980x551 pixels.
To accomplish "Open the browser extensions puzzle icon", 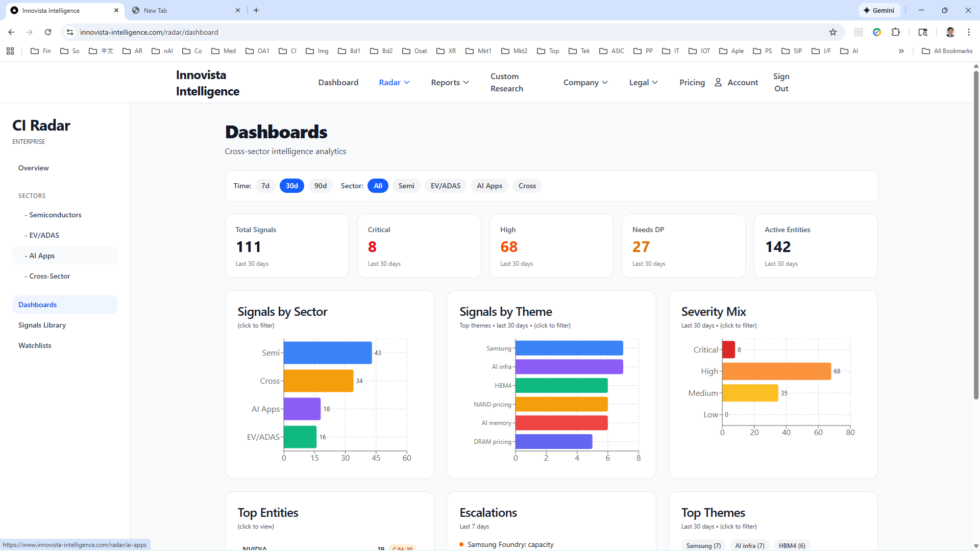I will pyautogui.click(x=895, y=32).
